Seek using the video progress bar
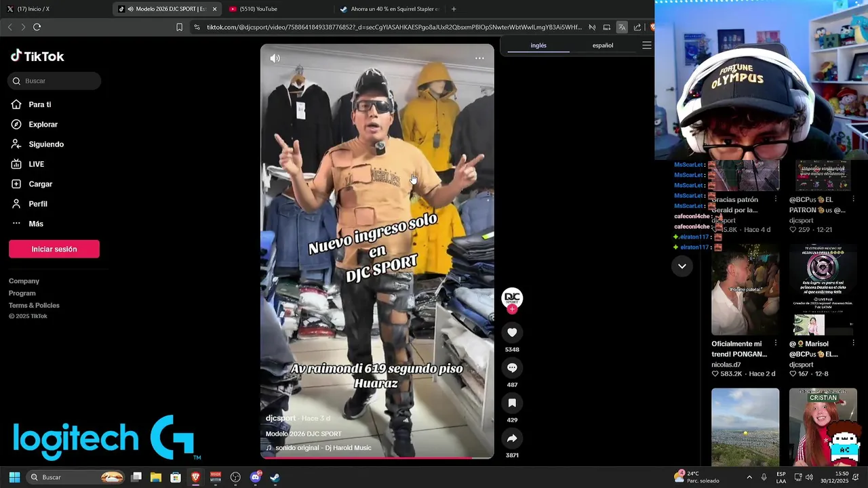Image resolution: width=868 pixels, height=488 pixels. 377,457
